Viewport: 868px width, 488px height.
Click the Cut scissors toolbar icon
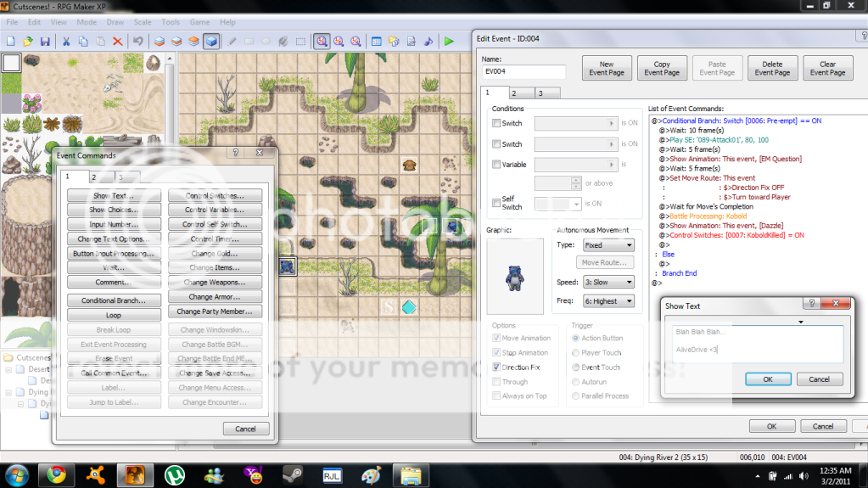pos(66,41)
